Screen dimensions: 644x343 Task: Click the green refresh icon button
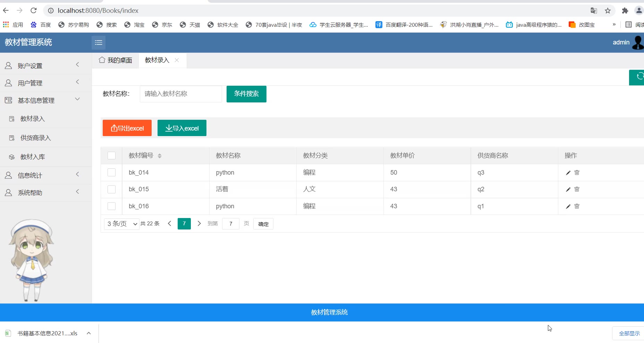638,77
